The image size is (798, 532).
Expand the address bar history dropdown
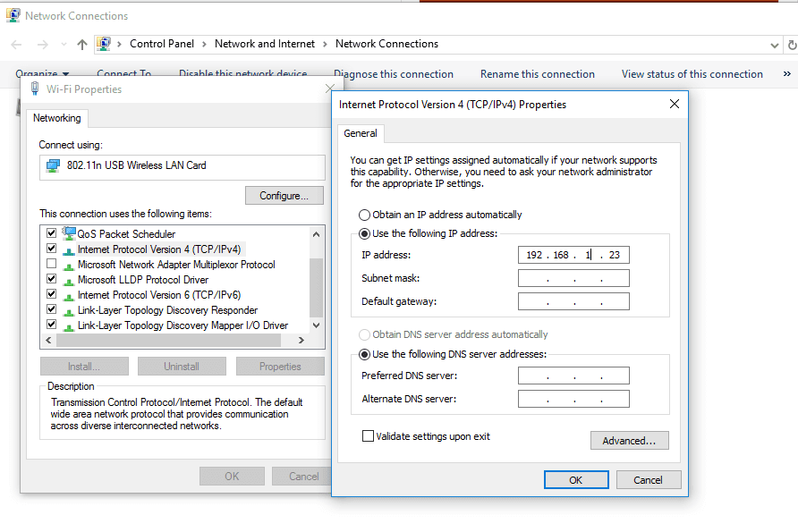pos(775,43)
